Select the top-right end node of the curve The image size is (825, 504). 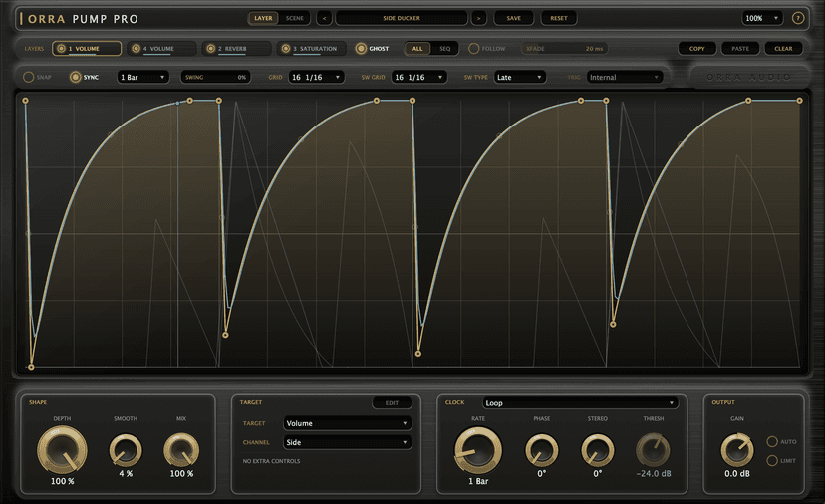[x=799, y=100]
